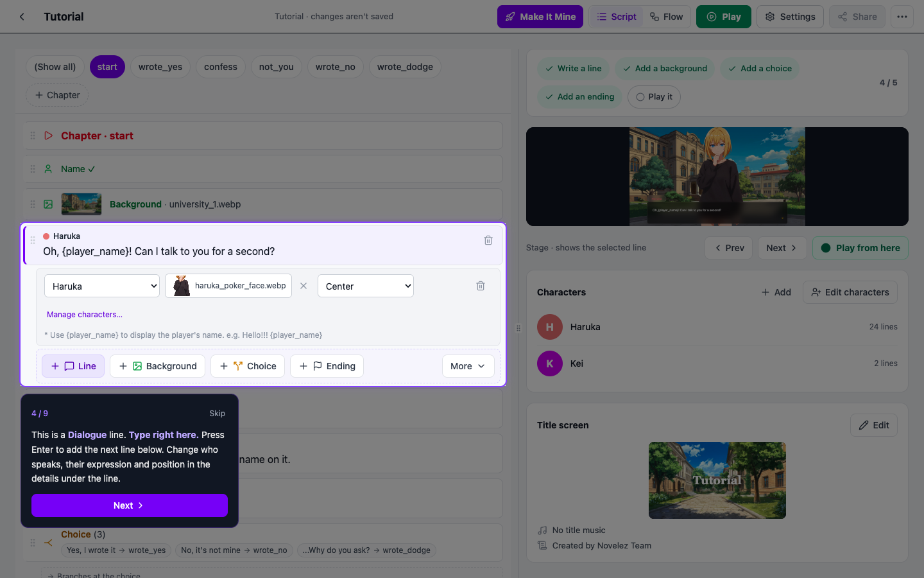Add a new Choice block
The height and width of the screenshot is (578, 924).
click(248, 366)
